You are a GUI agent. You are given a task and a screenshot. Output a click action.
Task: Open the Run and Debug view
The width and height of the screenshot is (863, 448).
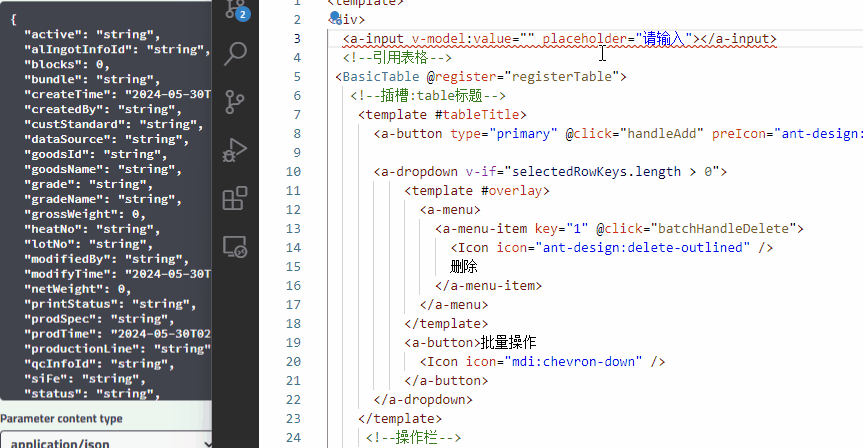coord(235,150)
